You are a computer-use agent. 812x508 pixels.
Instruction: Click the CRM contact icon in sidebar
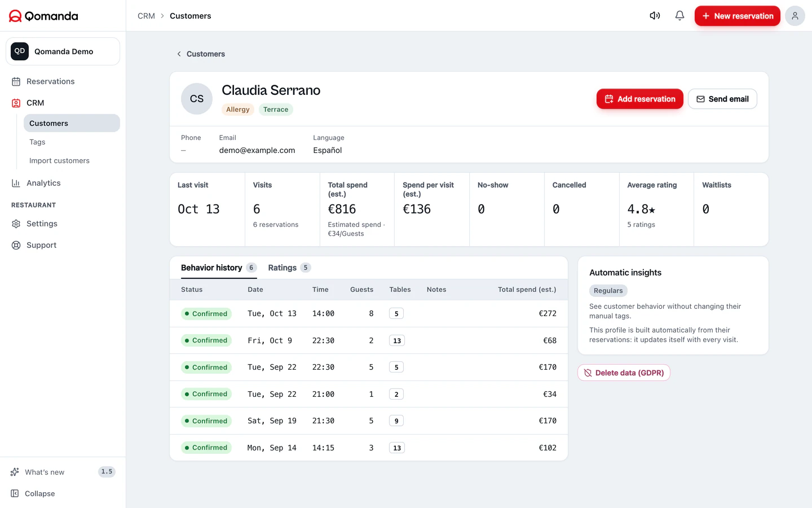coord(16,103)
